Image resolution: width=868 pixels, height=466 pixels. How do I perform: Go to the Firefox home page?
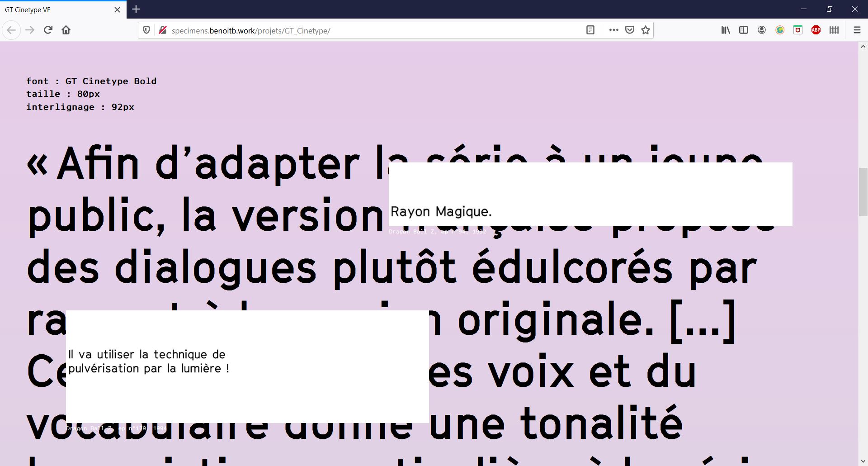(x=66, y=30)
